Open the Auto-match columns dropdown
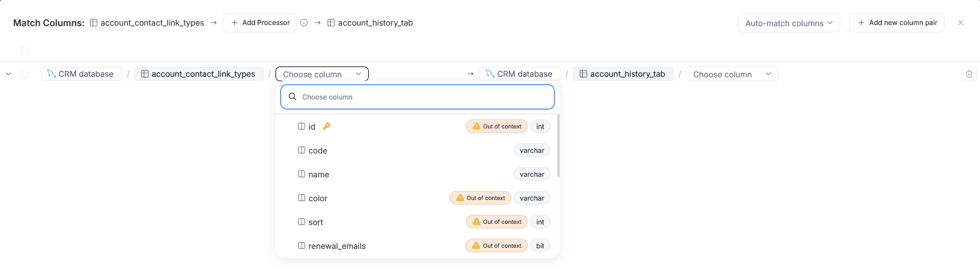Screen dimensions: 980x279 pos(789,23)
